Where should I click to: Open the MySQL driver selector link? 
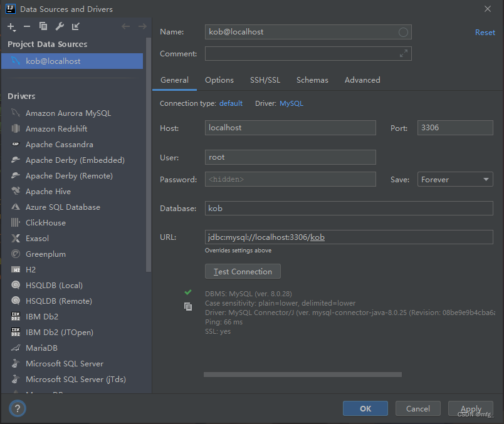click(291, 103)
